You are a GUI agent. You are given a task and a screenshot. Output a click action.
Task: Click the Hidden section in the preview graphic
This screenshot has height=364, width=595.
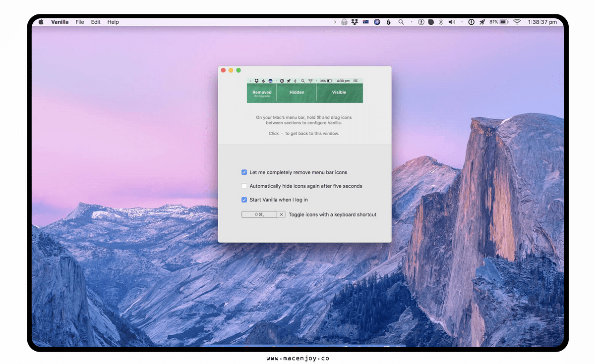pos(297,93)
